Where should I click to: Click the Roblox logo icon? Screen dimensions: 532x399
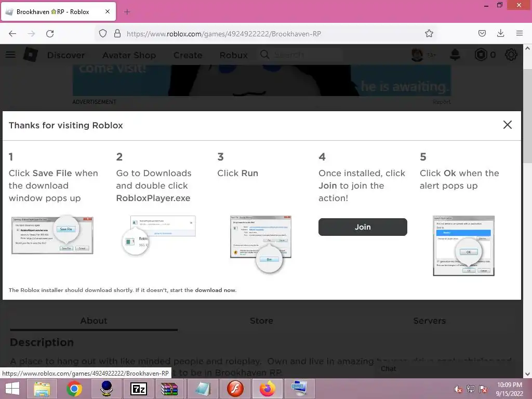click(31, 55)
